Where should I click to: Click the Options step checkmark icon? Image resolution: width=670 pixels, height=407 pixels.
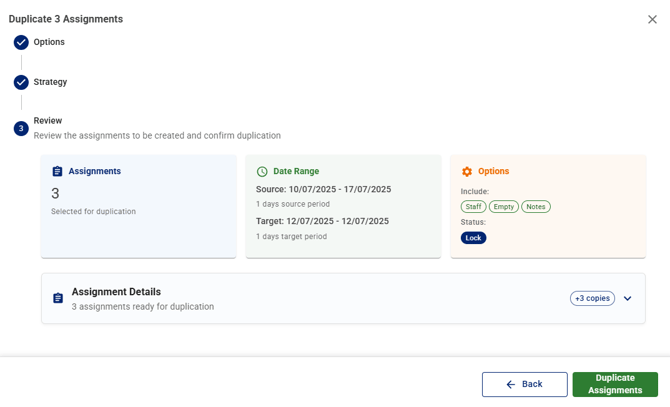[x=21, y=42]
